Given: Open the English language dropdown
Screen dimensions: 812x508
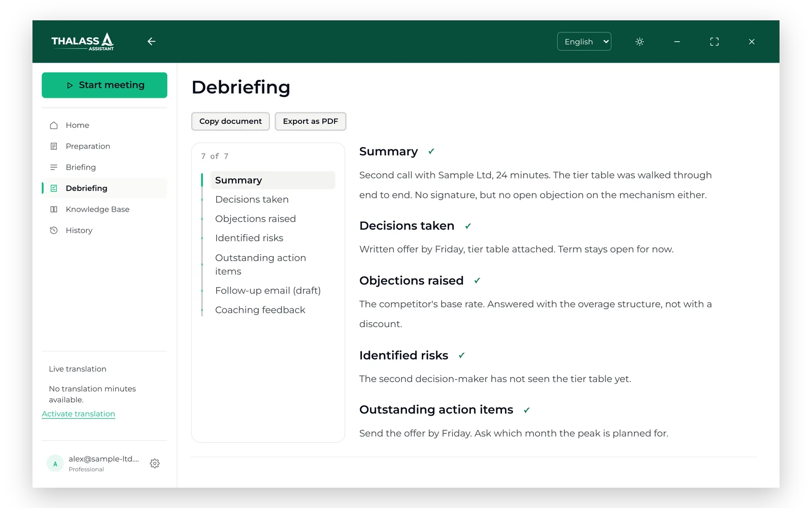Looking at the screenshot, I should coord(584,42).
